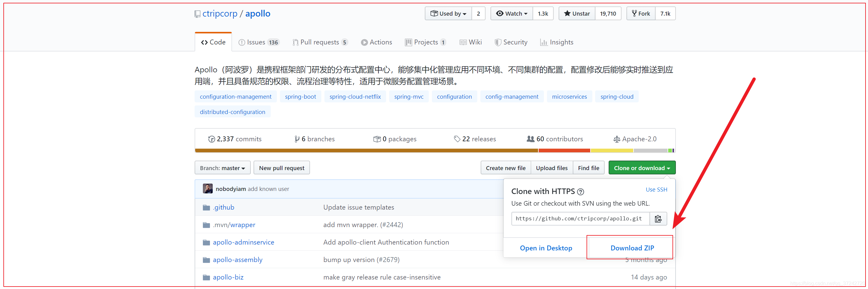Click the orange segment of the language bar
This screenshot has height=289, width=868.
pyautogui.click(x=366, y=151)
